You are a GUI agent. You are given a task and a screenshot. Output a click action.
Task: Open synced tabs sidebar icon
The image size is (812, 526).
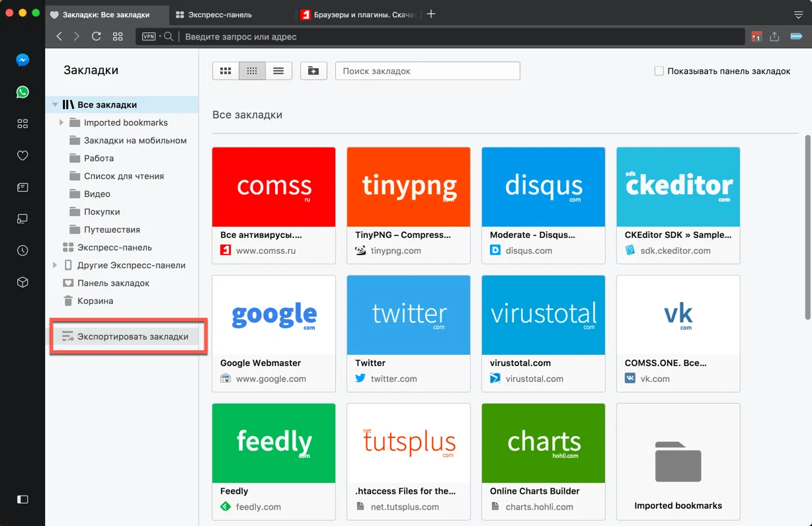coord(22,219)
